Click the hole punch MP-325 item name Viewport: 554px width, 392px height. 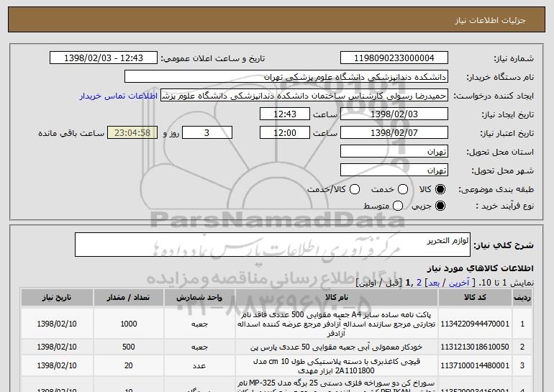pyautogui.click(x=337, y=386)
